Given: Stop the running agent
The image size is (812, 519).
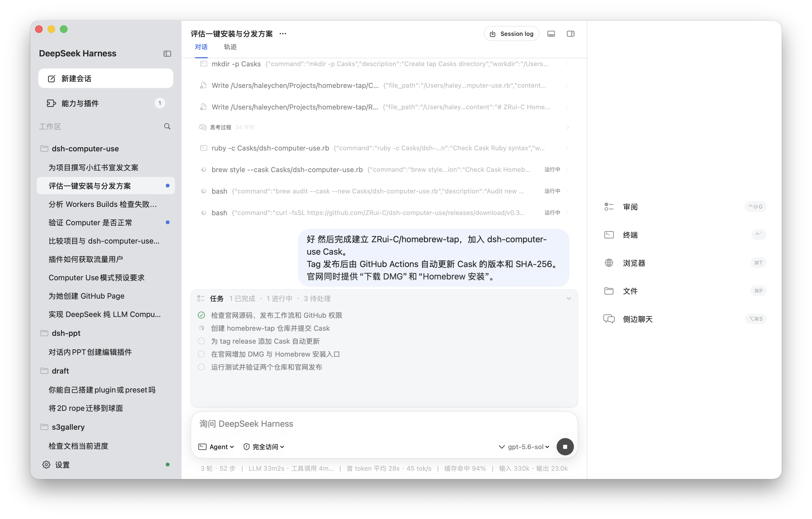Looking at the screenshot, I should point(565,446).
